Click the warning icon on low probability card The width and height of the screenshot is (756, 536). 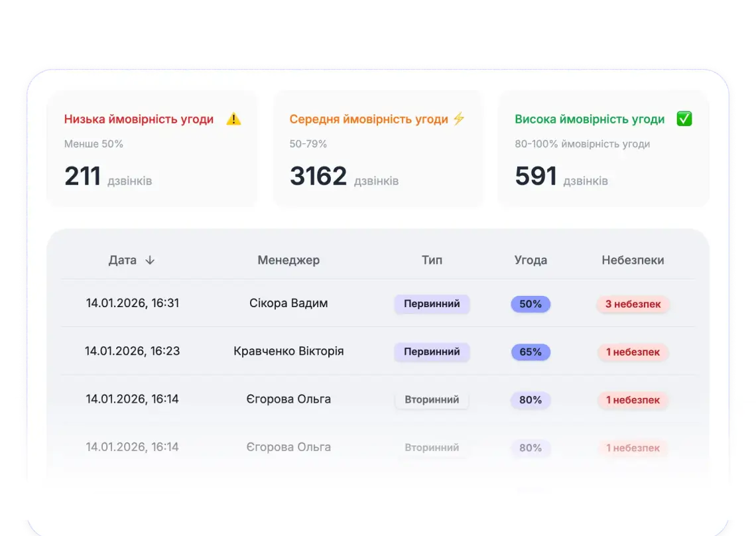233,119
